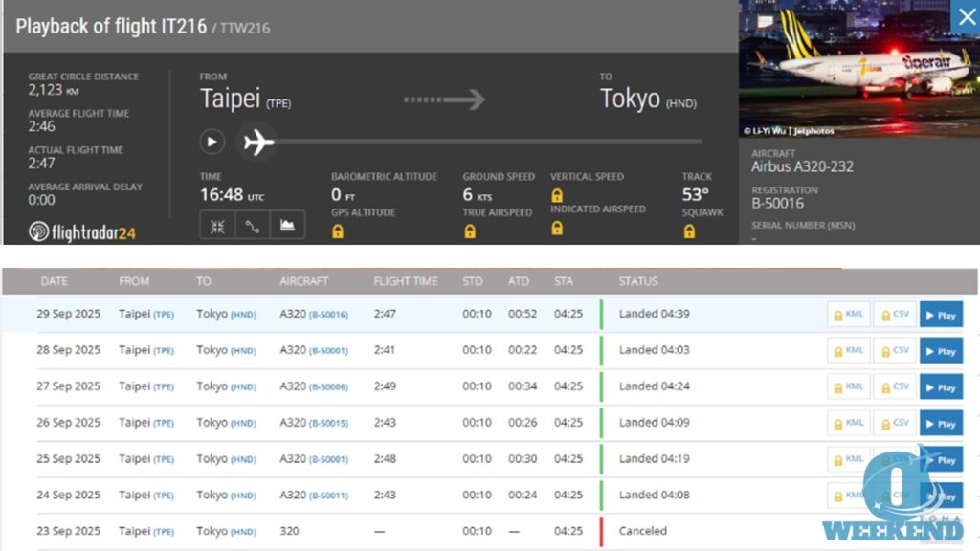The image size is (980, 551).
Task: Click the locked GPS Altitude padlock icon
Action: click(338, 231)
